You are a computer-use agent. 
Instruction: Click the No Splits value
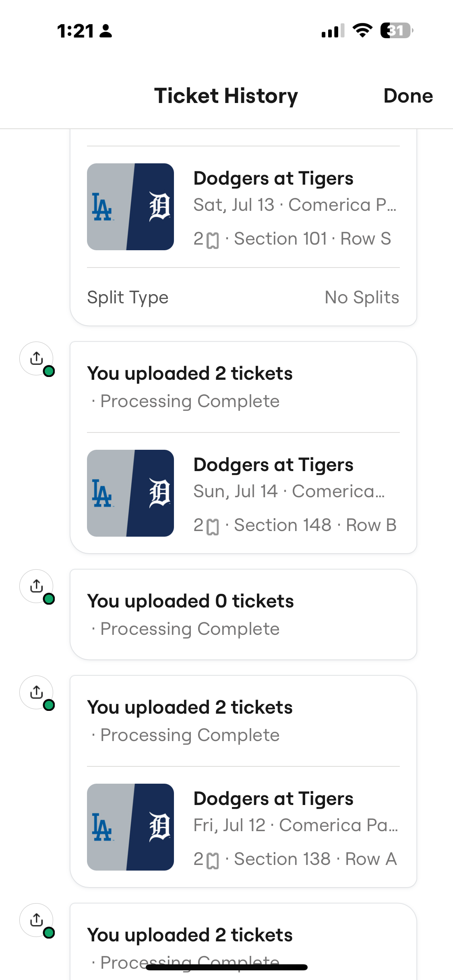(362, 297)
